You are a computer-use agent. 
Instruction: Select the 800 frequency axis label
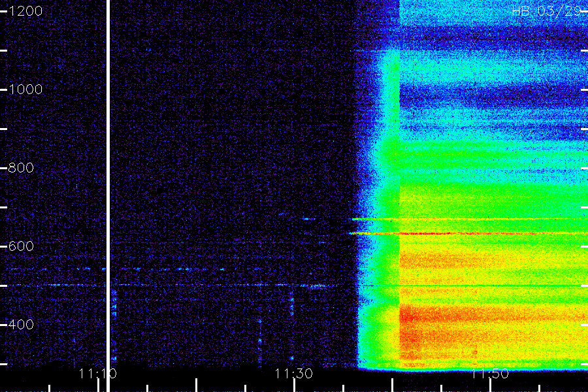click(21, 168)
